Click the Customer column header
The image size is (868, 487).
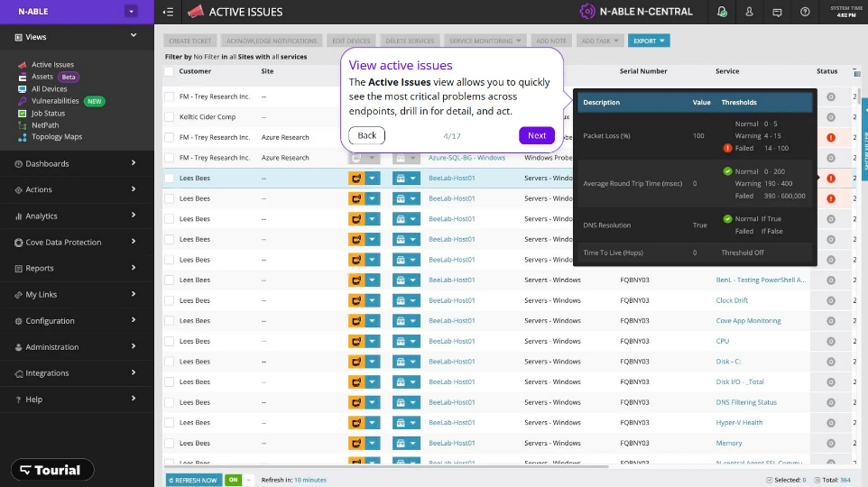coord(195,71)
